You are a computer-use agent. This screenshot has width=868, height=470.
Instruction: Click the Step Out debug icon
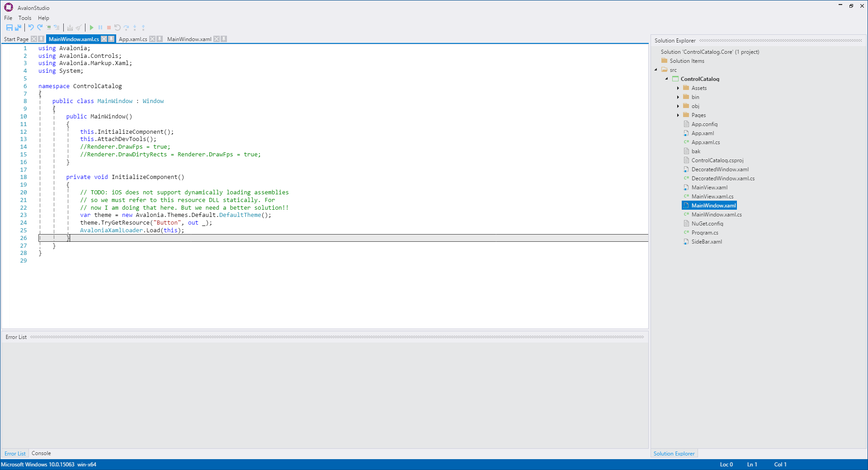(143, 28)
